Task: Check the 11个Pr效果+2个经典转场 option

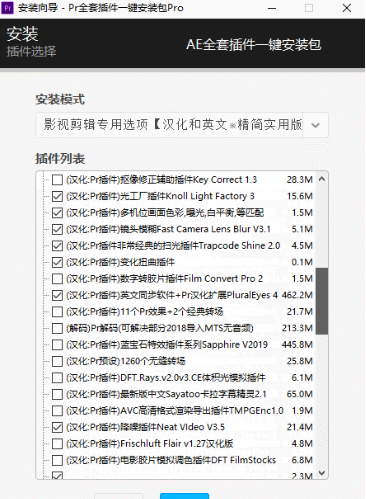Action: [57, 312]
